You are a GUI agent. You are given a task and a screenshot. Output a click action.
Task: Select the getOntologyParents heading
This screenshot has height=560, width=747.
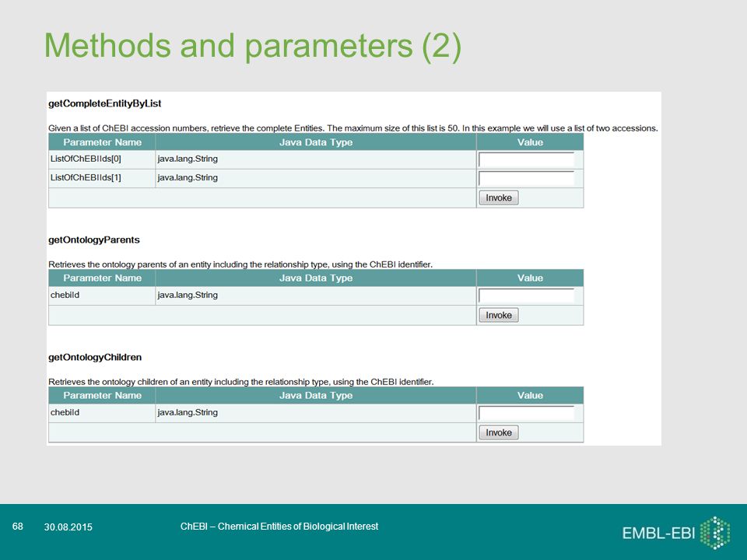pos(94,240)
